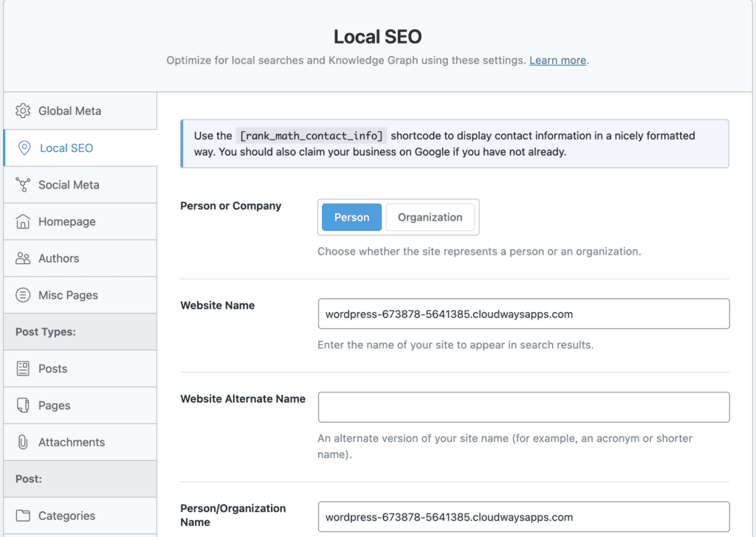Click the Website Alternate Name label
The height and width of the screenshot is (537, 756).
(243, 399)
